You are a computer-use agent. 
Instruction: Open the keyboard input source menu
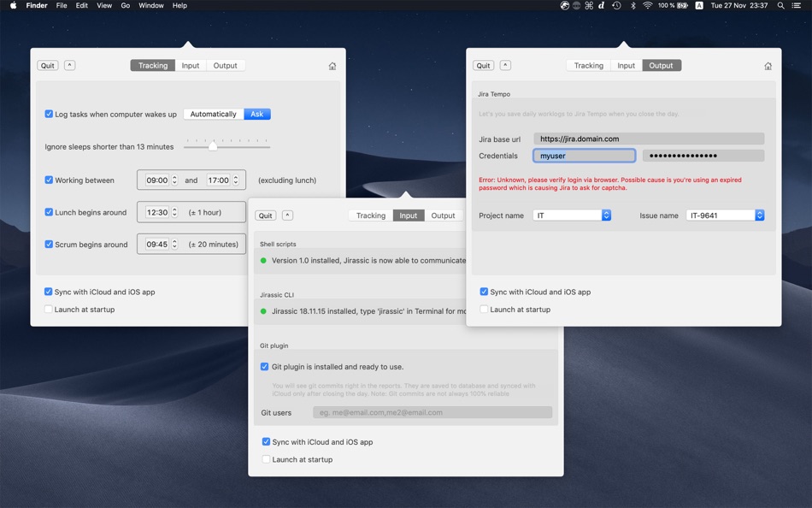pos(699,6)
